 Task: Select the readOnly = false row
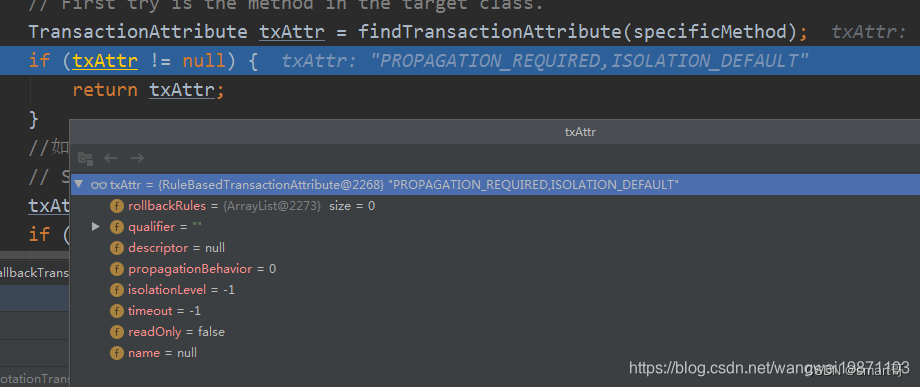[x=495, y=332]
